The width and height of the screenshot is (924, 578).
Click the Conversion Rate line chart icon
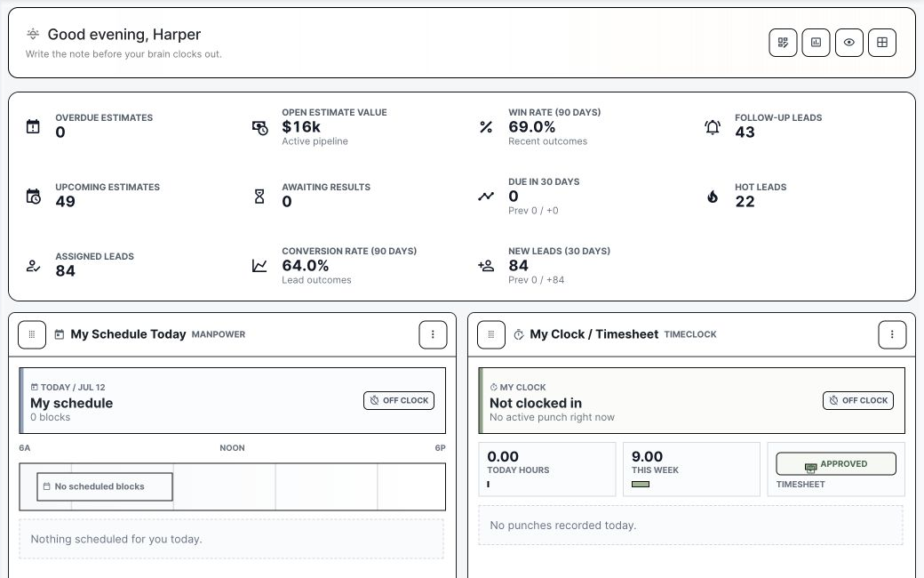tap(259, 266)
